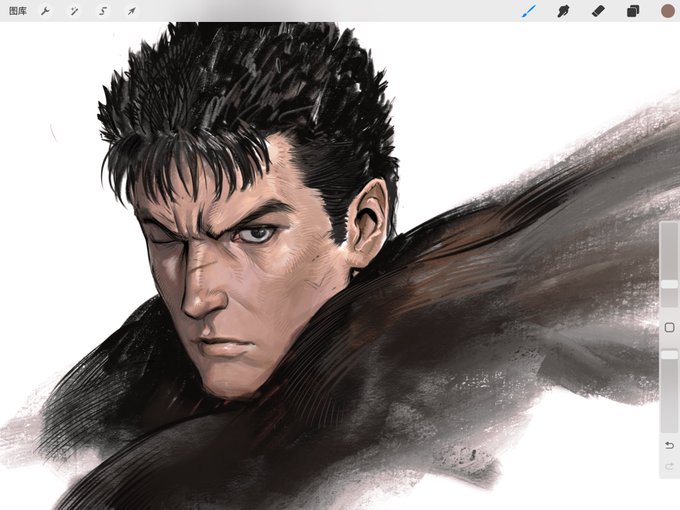Open the active color swatch
Image resolution: width=680 pixels, height=510 pixels.
coord(668,11)
